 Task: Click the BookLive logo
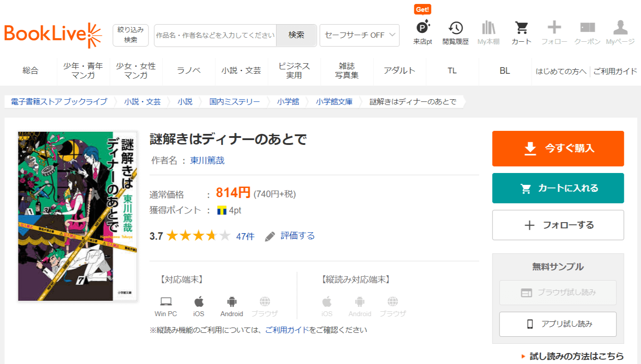(53, 35)
